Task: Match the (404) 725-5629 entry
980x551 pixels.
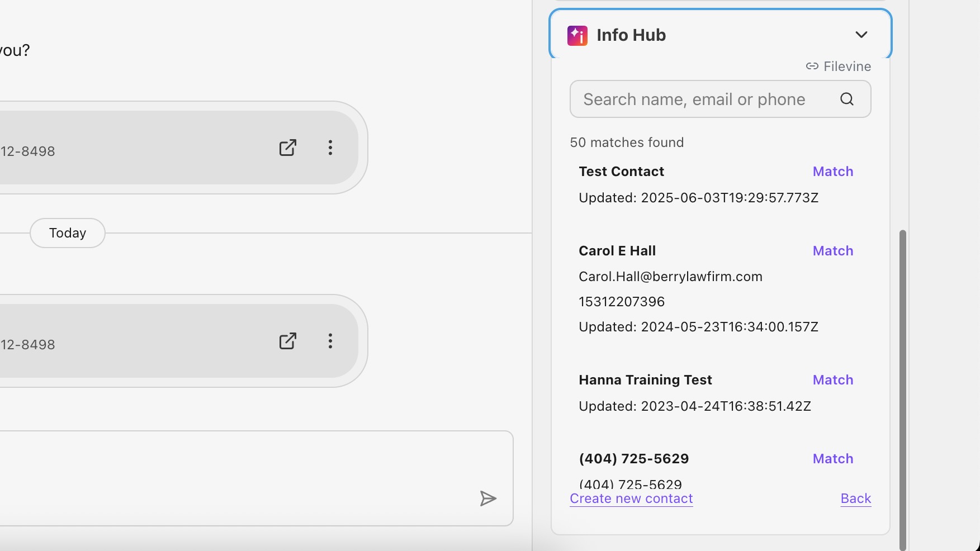Action: coord(832,459)
